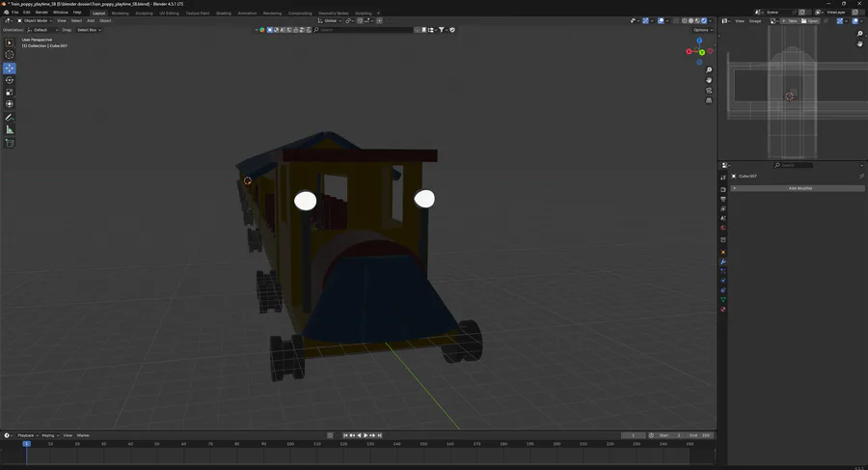Open the Drag Select Box dropdown
Image resolution: width=868 pixels, height=470 pixels.
pyautogui.click(x=89, y=30)
